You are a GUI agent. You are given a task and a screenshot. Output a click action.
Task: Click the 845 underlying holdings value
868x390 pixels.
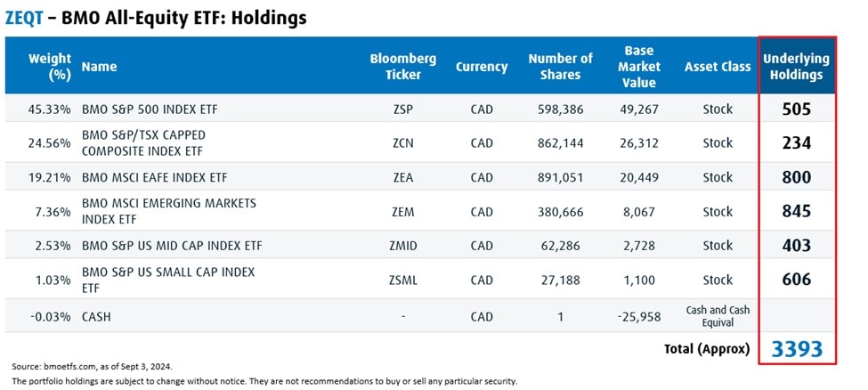click(x=797, y=212)
